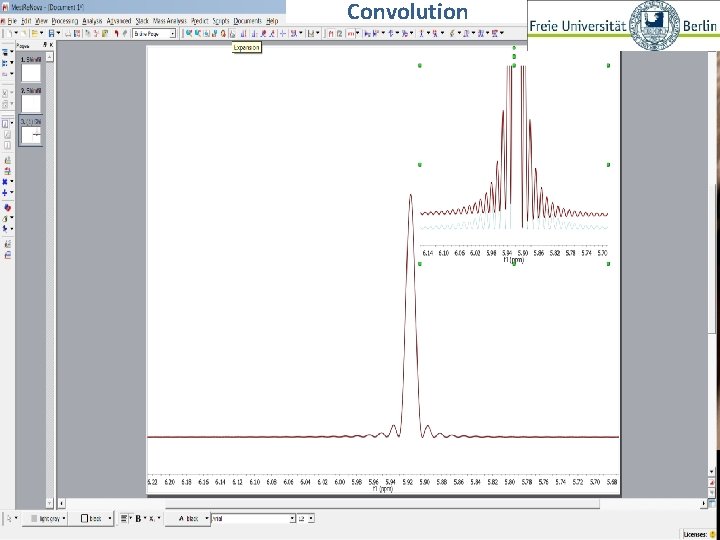Screen dimensions: 720x540
Task: Click the horizontal scrollbar right arrow
Action: click(704, 504)
